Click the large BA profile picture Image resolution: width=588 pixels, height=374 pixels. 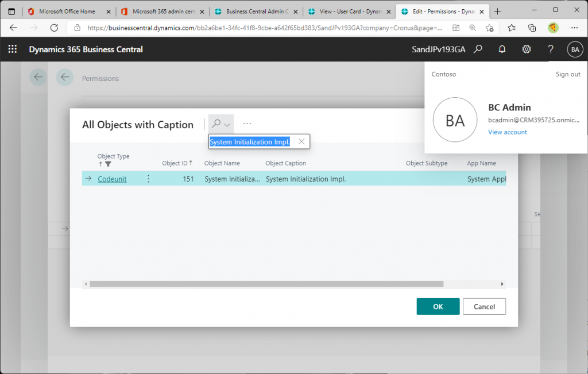click(455, 120)
